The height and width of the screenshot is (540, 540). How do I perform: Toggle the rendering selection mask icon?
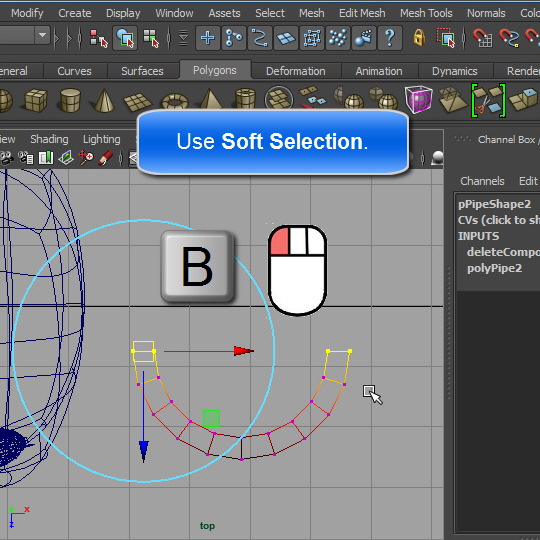[x=364, y=38]
